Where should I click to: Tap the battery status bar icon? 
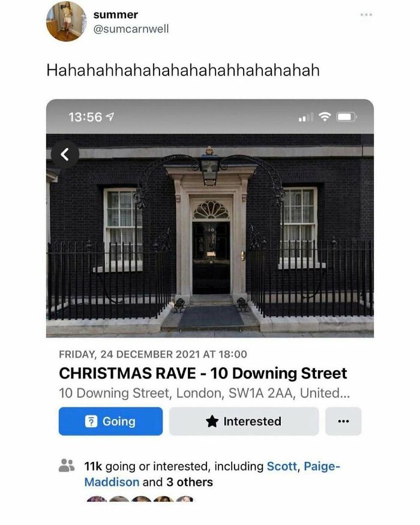coord(347,117)
